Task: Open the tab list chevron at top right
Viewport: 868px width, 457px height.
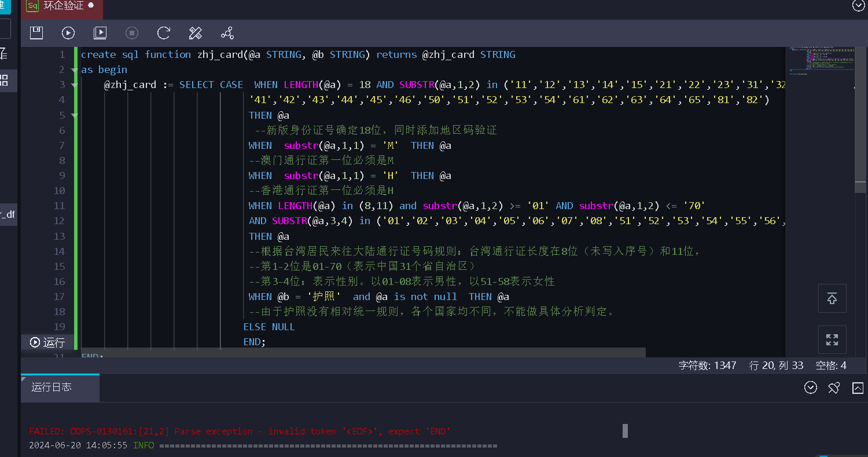Action: pyautogui.click(x=859, y=5)
